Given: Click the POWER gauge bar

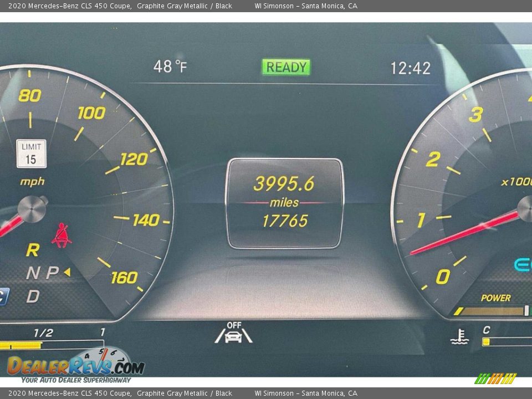Looking at the screenshot, I should 493,311.
